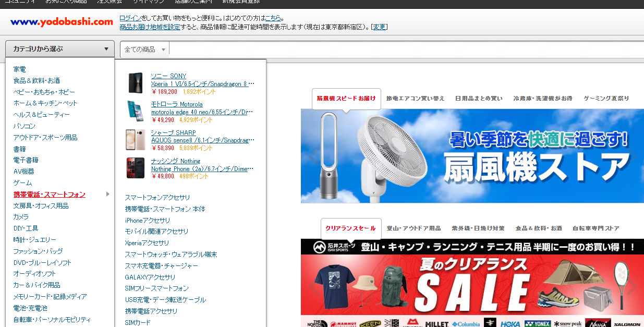Select 携帯電話・スマートフォン category
This screenshot has height=327, width=644.
point(50,195)
